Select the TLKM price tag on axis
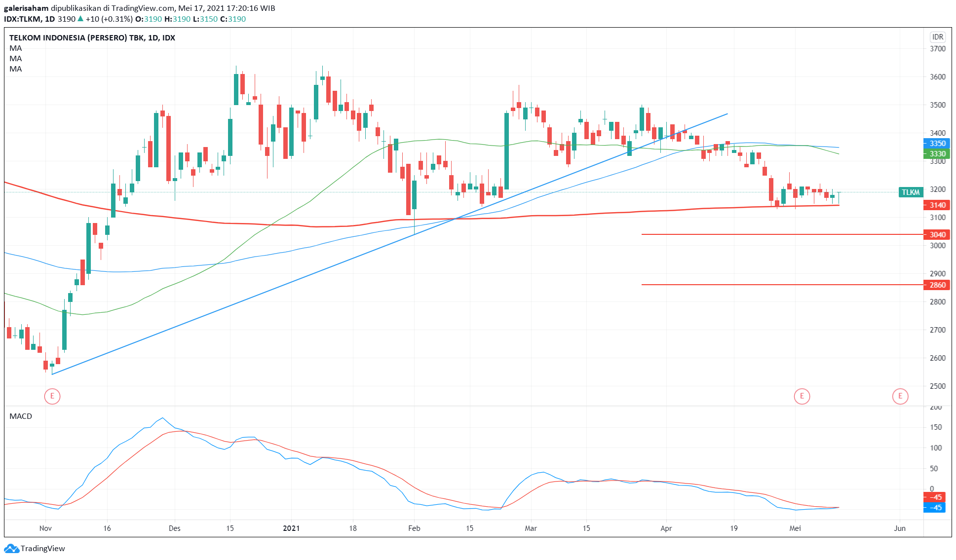The image size is (956, 560). click(911, 192)
